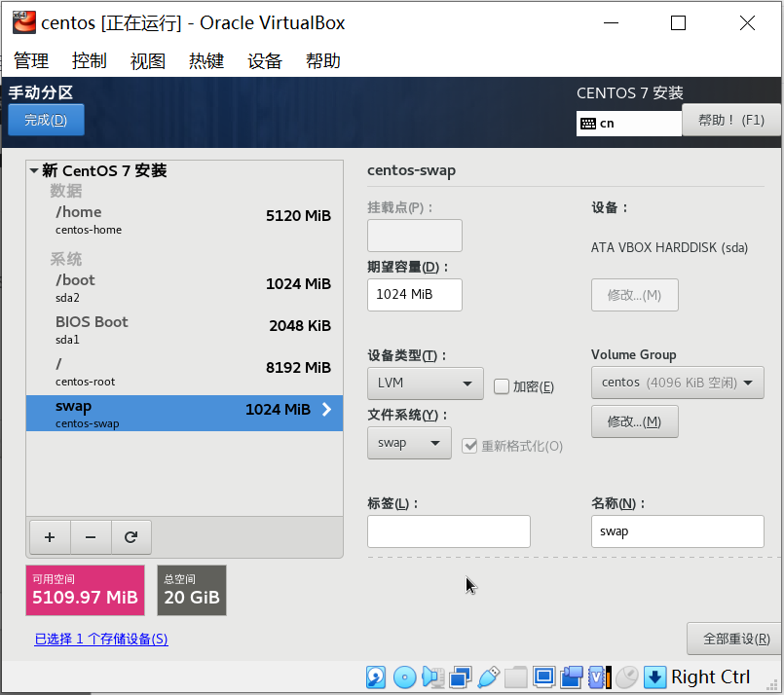Open the 控制 menu

(90, 61)
